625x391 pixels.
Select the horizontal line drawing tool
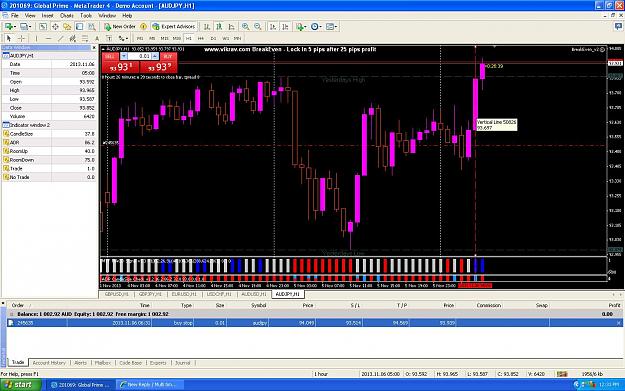tap(48, 38)
